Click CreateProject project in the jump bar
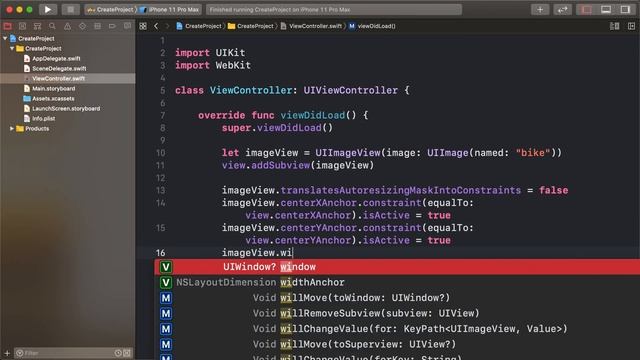 199,26
